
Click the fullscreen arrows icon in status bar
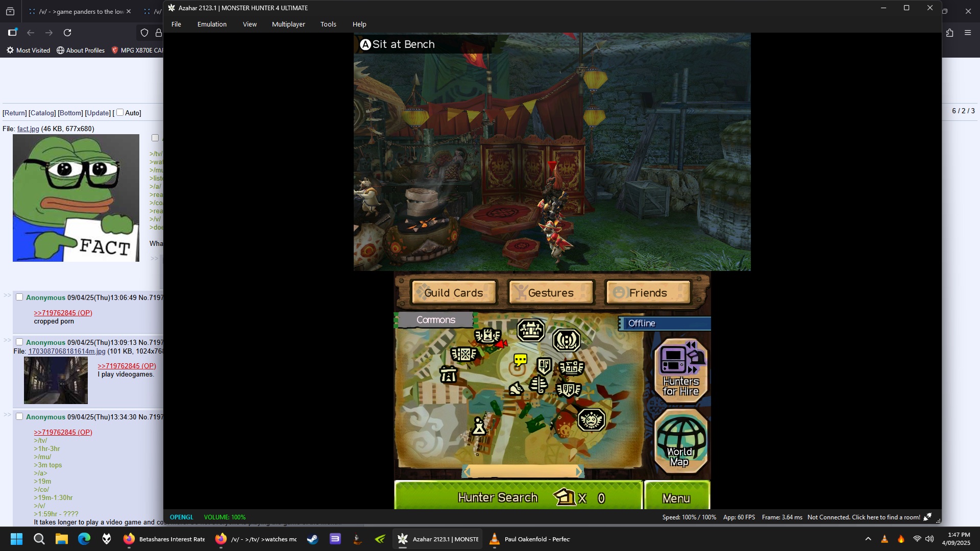(x=927, y=517)
